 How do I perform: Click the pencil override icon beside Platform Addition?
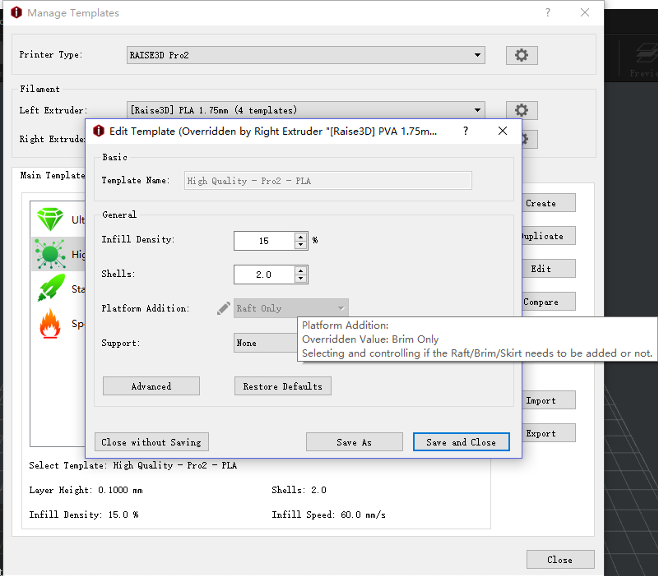tap(223, 308)
